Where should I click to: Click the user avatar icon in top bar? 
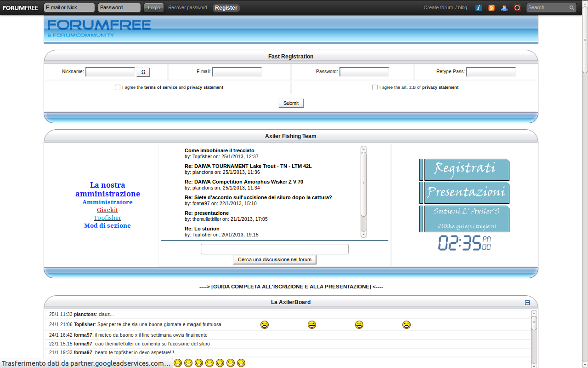tap(504, 8)
